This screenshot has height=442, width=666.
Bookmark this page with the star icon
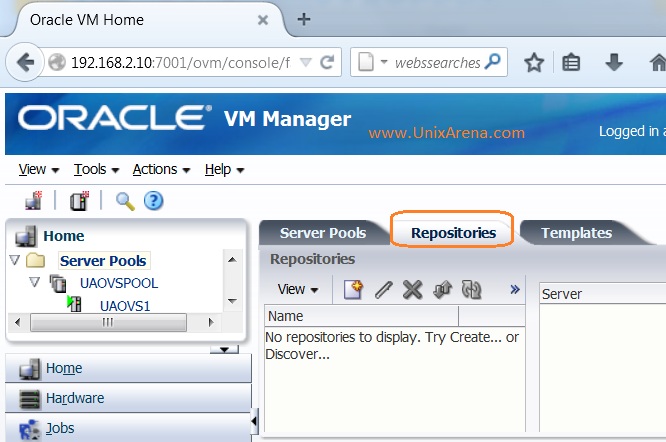pyautogui.click(x=534, y=63)
